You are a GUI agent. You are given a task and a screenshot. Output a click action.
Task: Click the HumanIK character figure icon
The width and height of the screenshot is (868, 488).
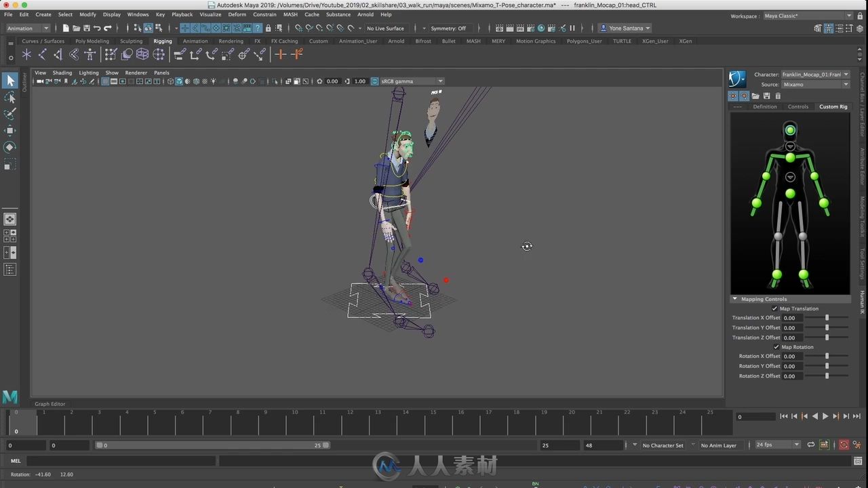tap(737, 79)
